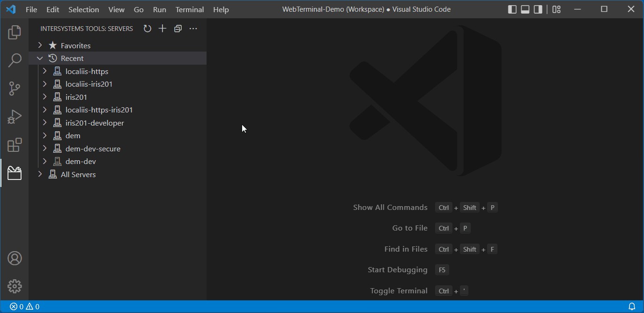Screen dimensions: 644x313
Task: Toggle the secondary side bar layout button
Action: click(x=538, y=9)
